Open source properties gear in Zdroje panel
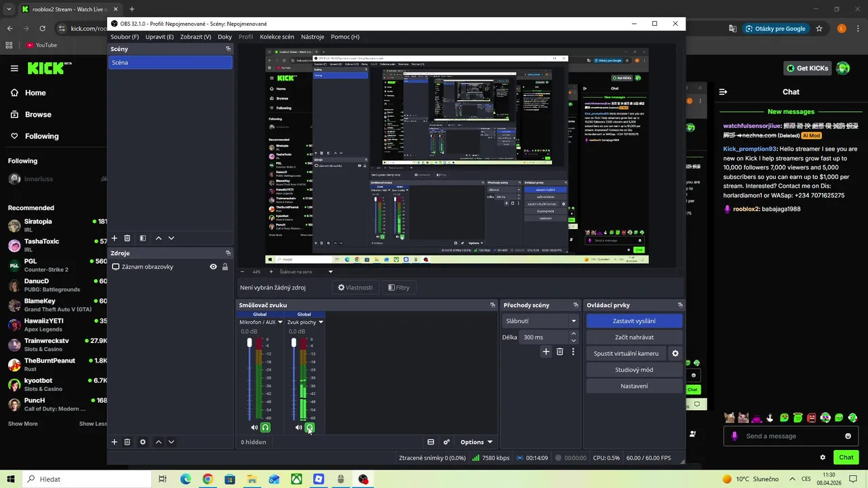This screenshot has width=868, height=488. tap(142, 442)
